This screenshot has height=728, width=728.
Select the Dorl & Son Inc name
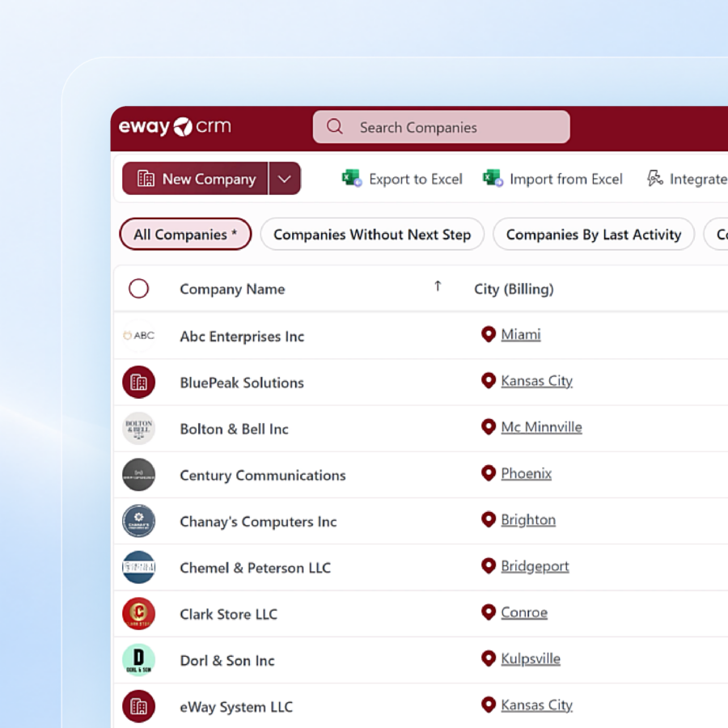[227, 661]
